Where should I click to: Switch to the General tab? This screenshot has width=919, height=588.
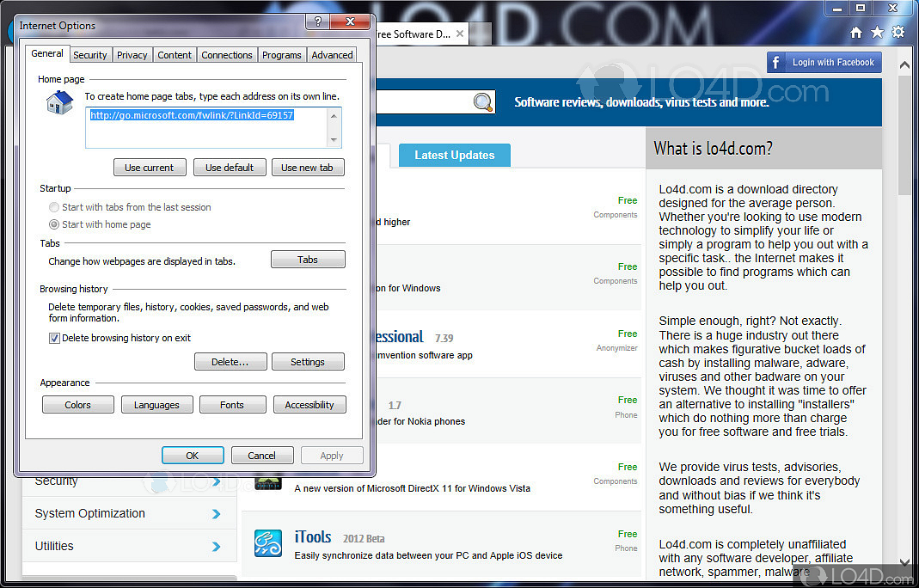pyautogui.click(x=47, y=53)
